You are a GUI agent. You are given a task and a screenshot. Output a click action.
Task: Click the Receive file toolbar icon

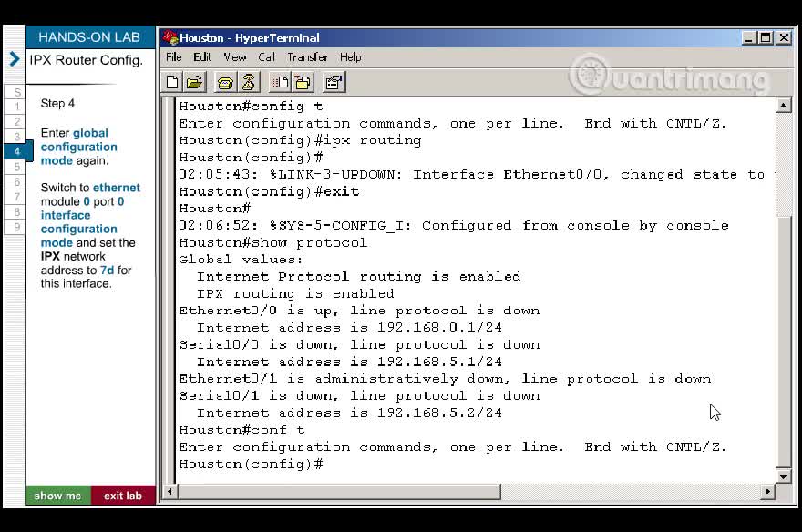click(303, 82)
